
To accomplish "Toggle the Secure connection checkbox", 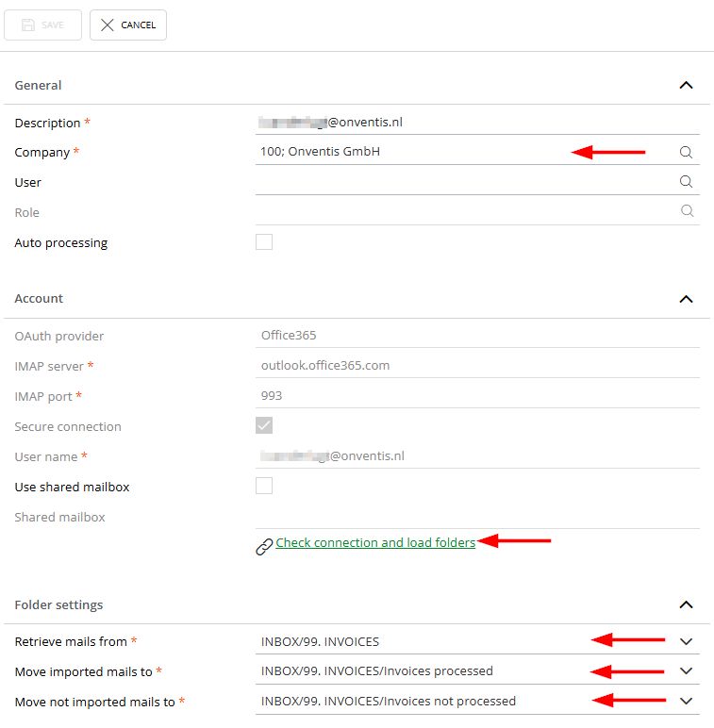I will click(x=264, y=426).
